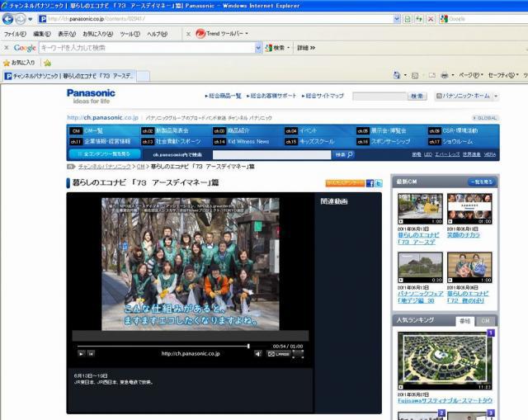Viewport: 528px width, 420px height.
Task: Click the envelope share icon in player
Action: tap(270, 353)
